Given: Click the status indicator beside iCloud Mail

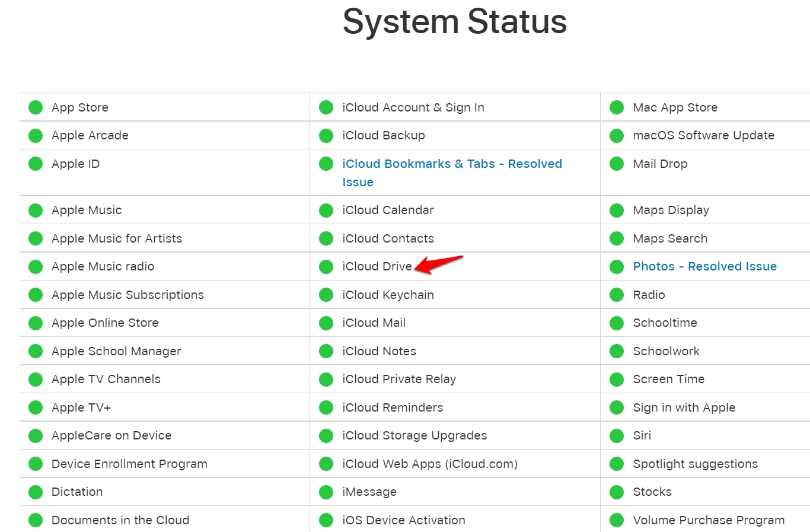Looking at the screenshot, I should click(326, 323).
